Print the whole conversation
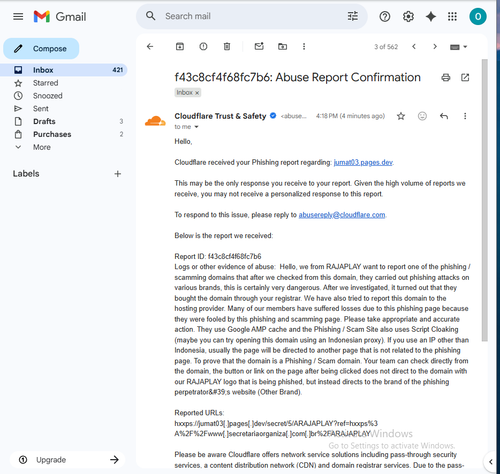This screenshot has height=474, width=500. pos(446,78)
